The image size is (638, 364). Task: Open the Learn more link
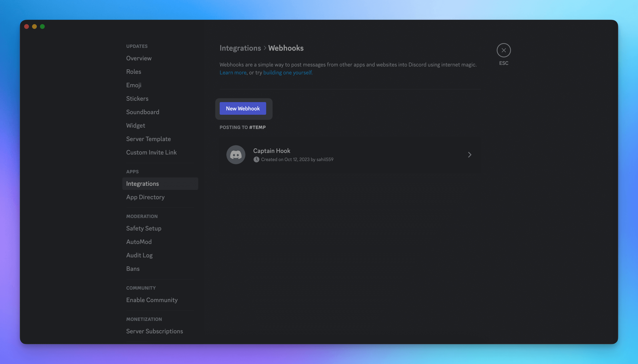233,72
